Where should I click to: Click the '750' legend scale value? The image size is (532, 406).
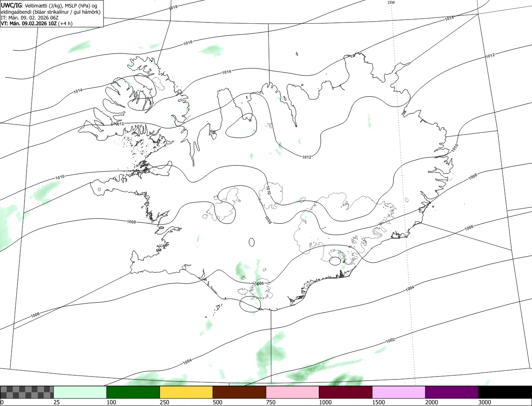271,402
